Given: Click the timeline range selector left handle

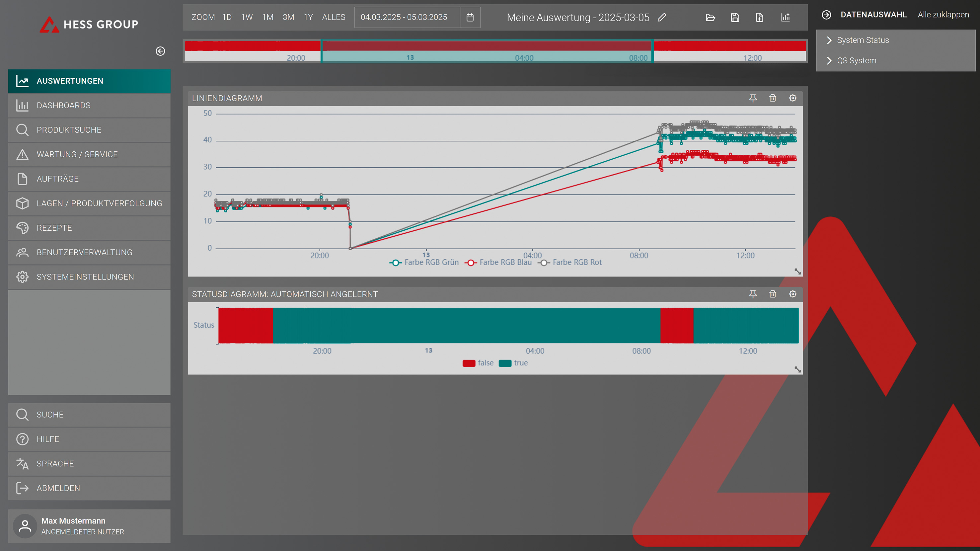Looking at the screenshot, I should pyautogui.click(x=322, y=50).
